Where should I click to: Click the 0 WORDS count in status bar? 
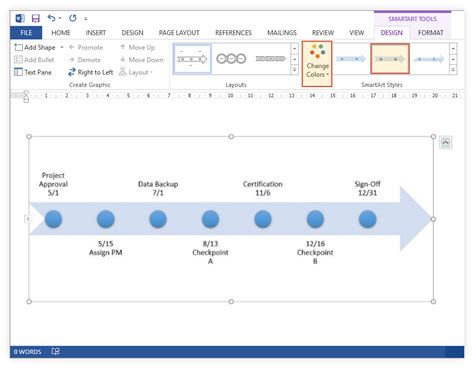click(27, 352)
